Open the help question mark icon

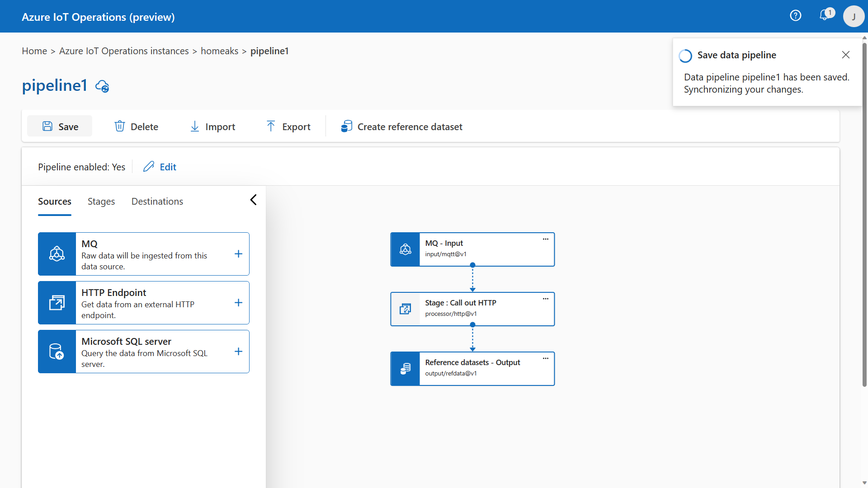point(795,16)
